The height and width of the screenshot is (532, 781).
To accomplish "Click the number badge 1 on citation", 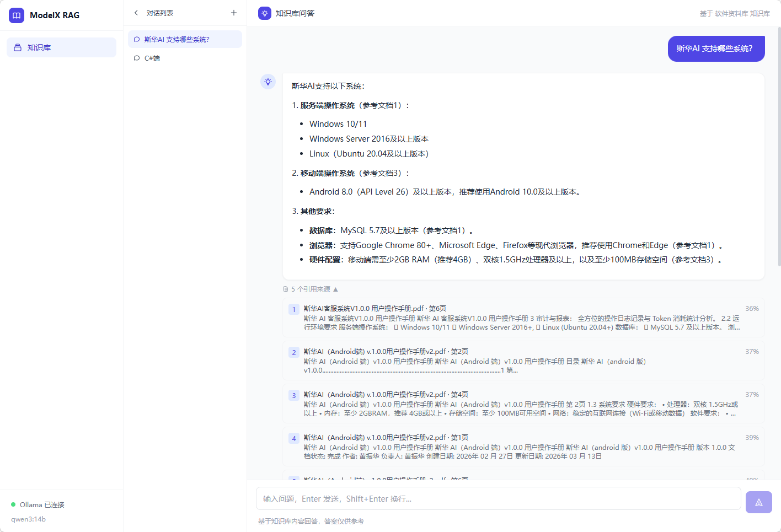I will (294, 309).
